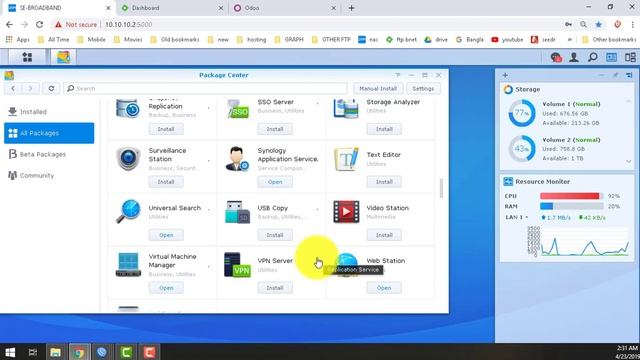Click the VPN Server package icon
This screenshot has height=360, width=640.
(237, 264)
